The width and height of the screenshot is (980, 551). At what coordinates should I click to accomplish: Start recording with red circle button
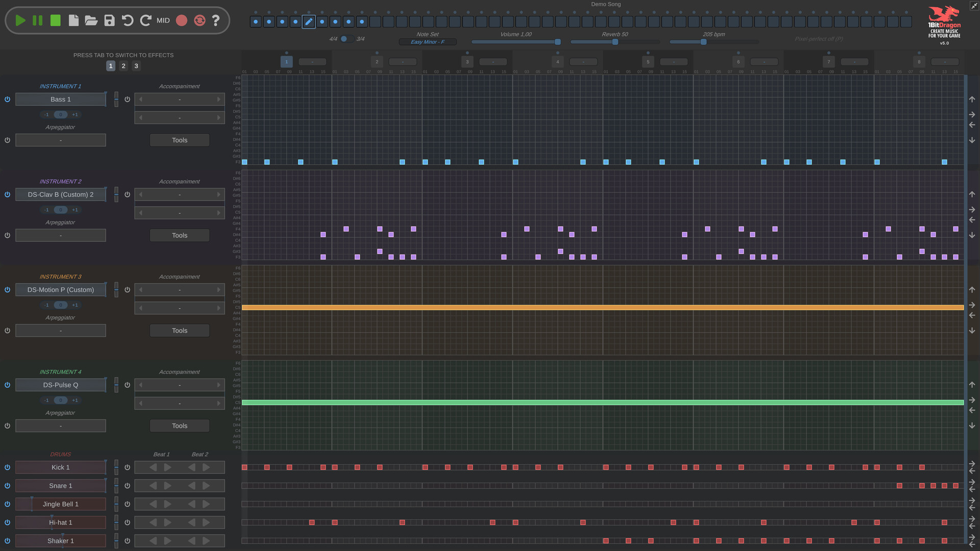pos(182,20)
